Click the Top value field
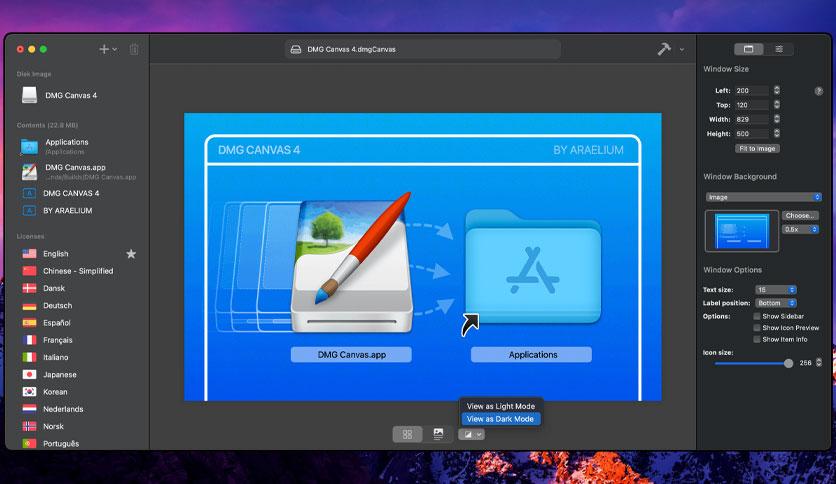This screenshot has width=836, height=484. click(x=752, y=105)
